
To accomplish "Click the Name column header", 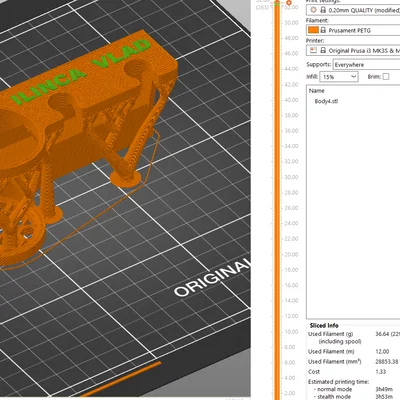I will (316, 91).
